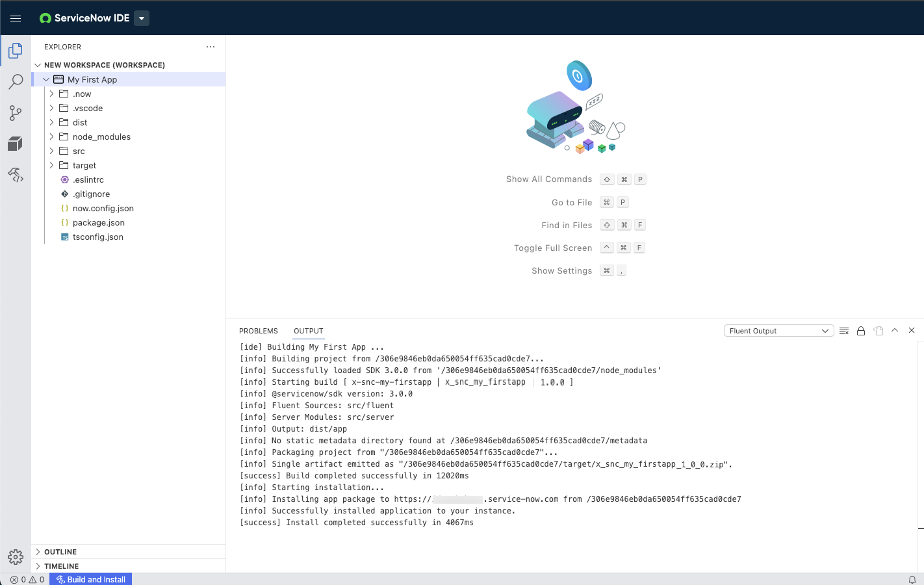Expand the .vscode folder
Screen dimensions: 924x585
(x=51, y=108)
